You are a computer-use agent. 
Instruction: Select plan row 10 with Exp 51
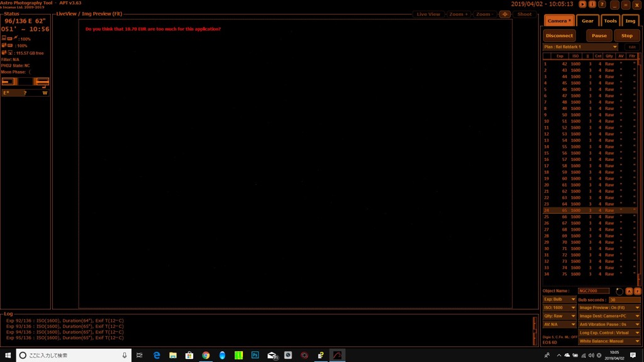point(590,121)
